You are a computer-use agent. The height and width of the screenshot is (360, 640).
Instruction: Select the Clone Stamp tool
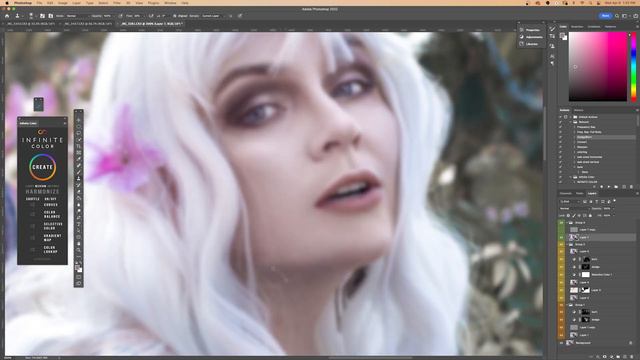point(79,178)
